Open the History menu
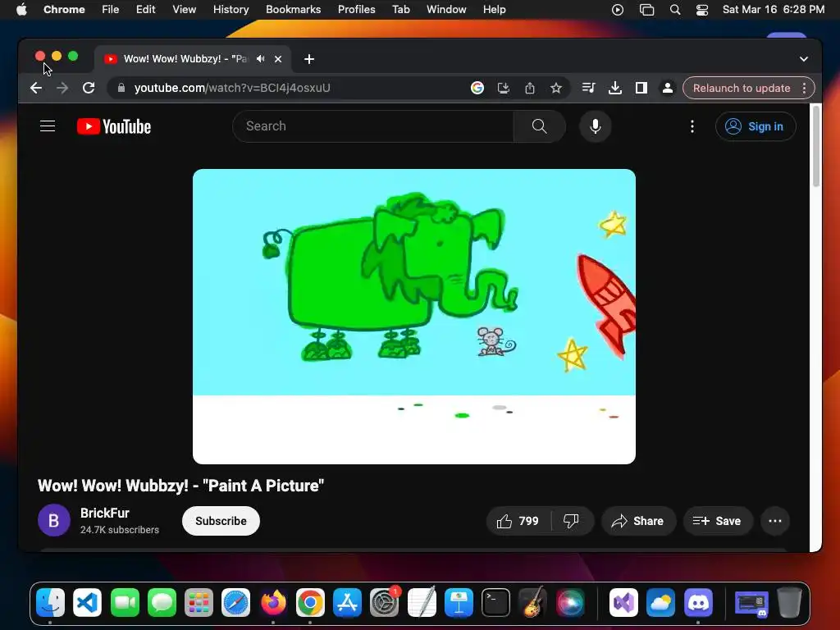Viewport: 840px width, 630px height. click(x=231, y=10)
